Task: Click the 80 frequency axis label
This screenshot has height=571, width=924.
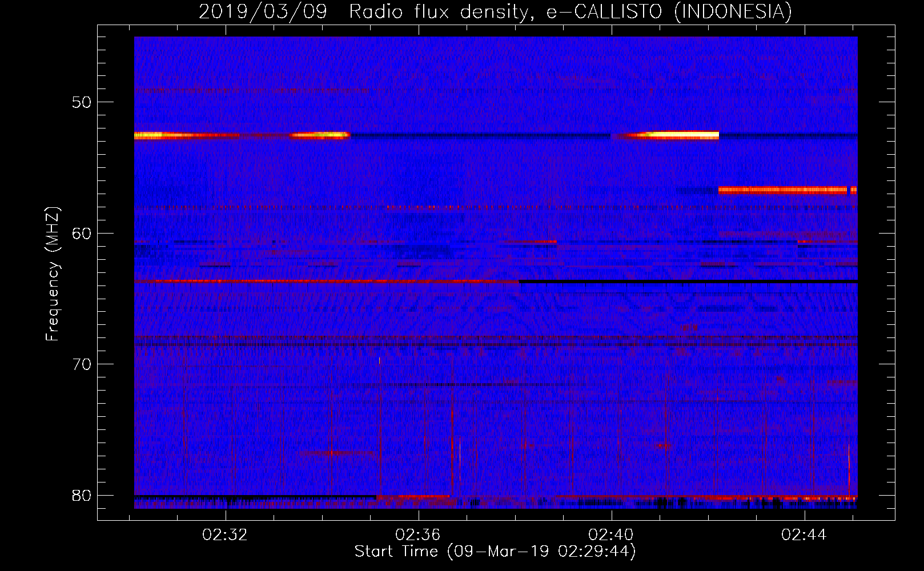Action: (82, 496)
